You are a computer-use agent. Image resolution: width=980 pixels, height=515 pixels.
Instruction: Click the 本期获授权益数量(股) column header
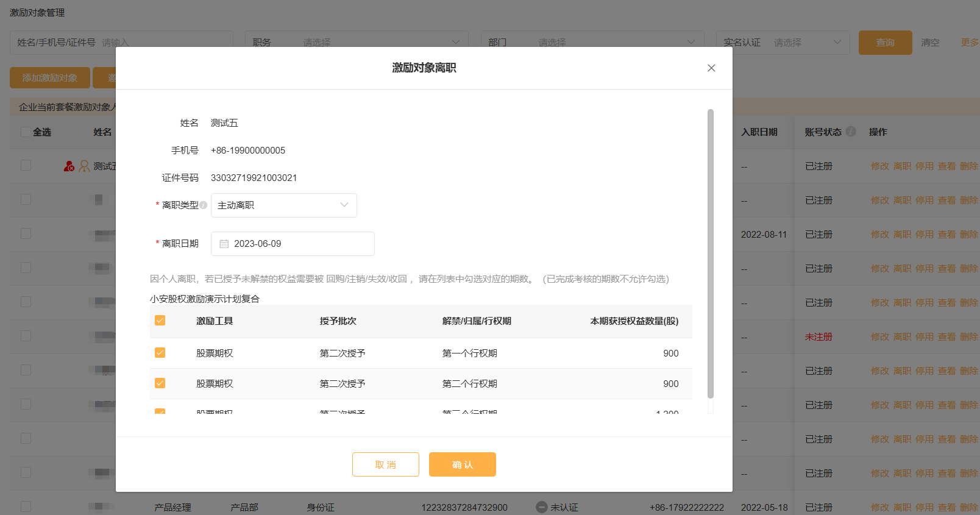pos(634,321)
